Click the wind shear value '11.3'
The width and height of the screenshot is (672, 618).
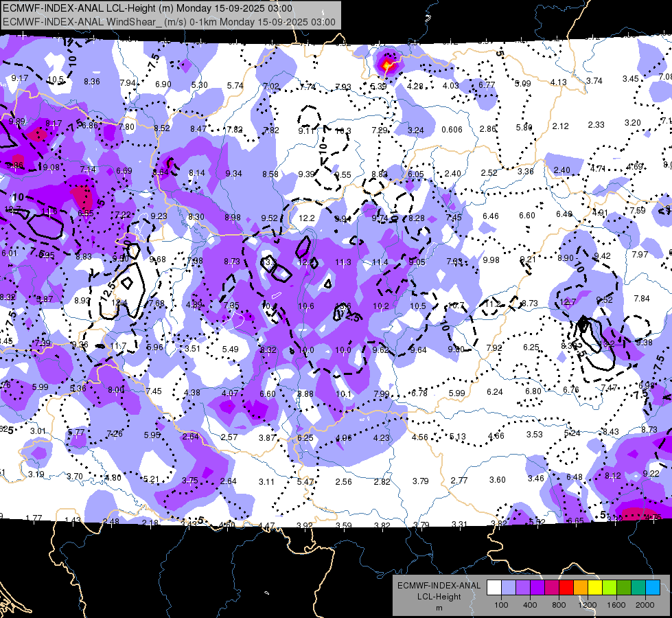(x=343, y=262)
